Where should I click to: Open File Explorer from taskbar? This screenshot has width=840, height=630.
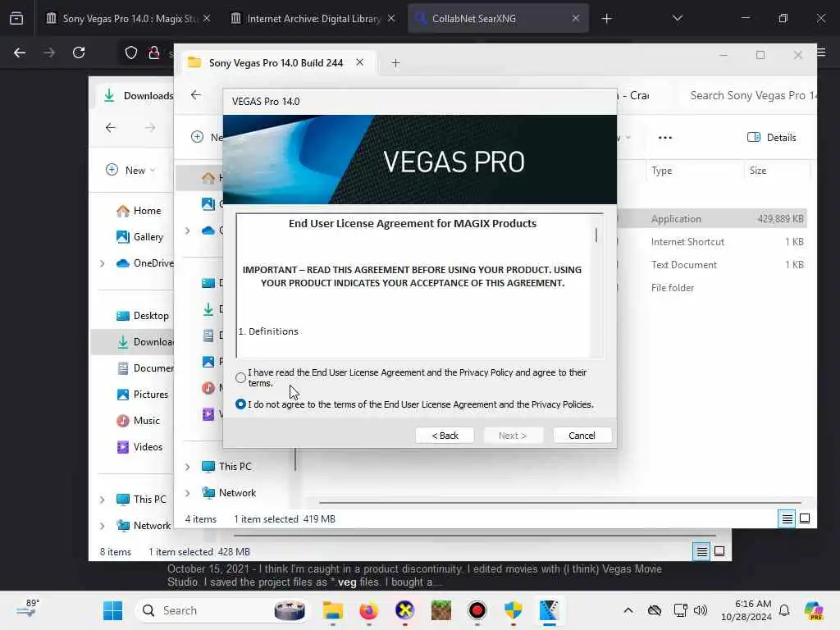[333, 610]
